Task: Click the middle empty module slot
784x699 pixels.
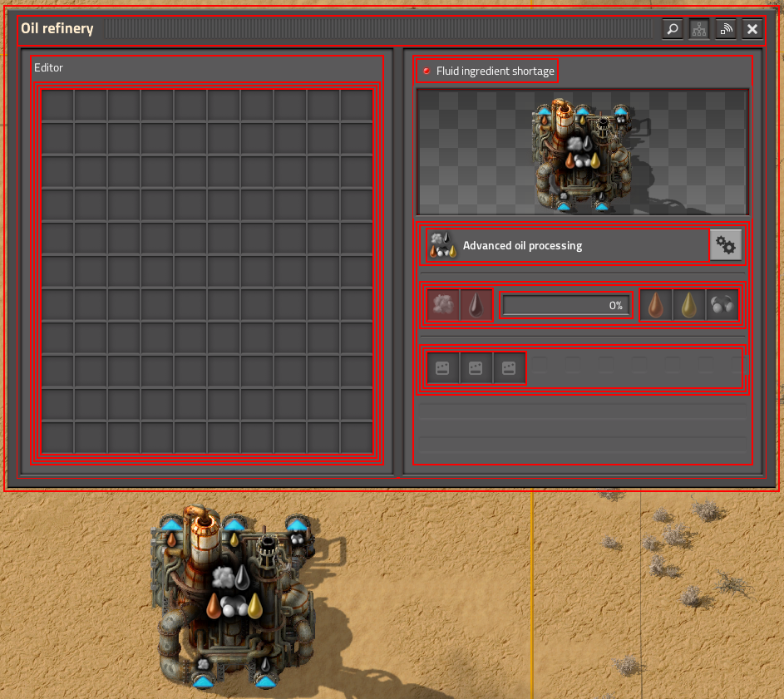Action: (476, 368)
